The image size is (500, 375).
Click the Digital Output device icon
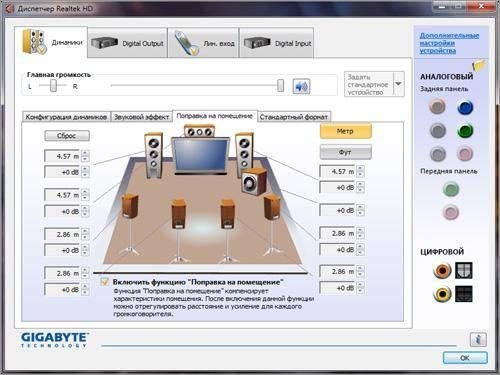104,43
